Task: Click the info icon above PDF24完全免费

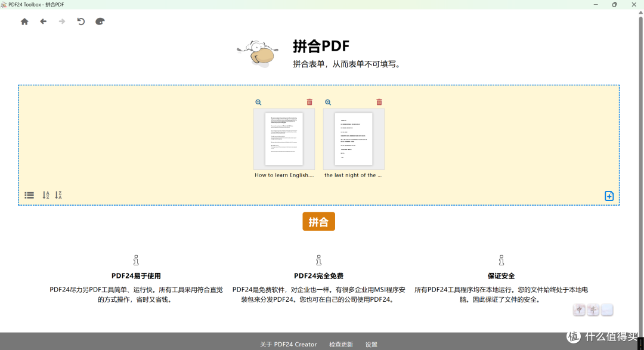Action: [318, 260]
